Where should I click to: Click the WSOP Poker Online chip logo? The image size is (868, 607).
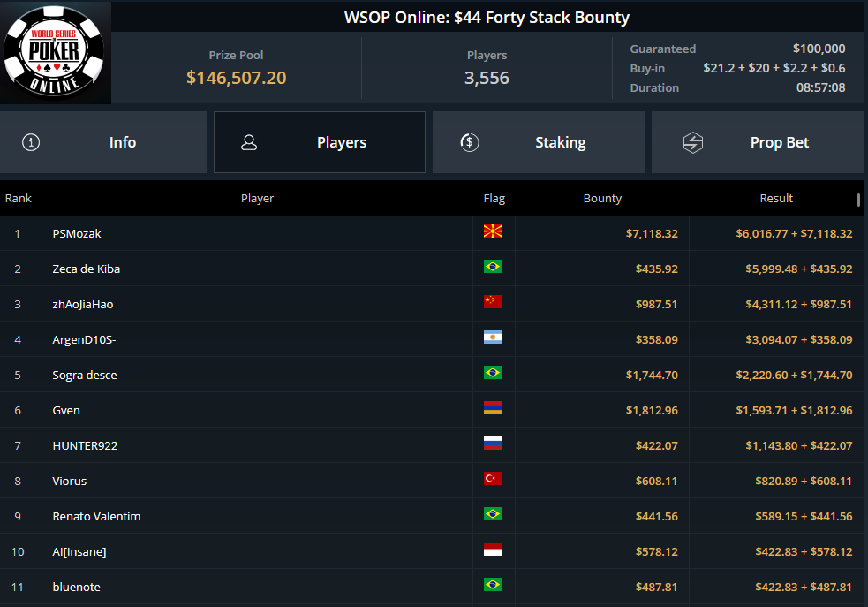coord(54,51)
